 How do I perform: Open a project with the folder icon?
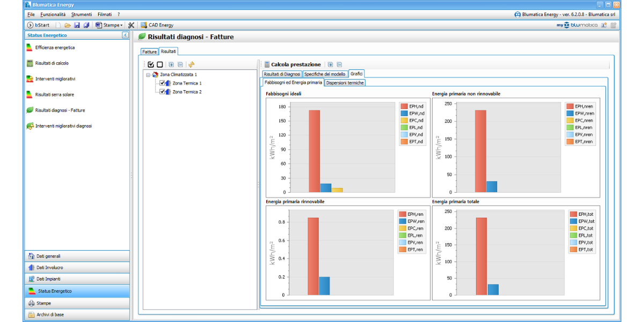[68, 25]
